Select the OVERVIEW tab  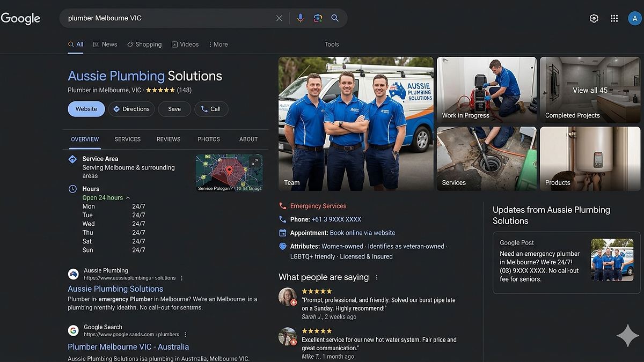pos(85,139)
